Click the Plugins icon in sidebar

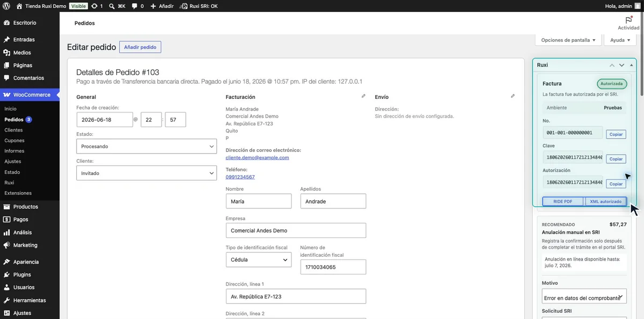click(x=6, y=275)
